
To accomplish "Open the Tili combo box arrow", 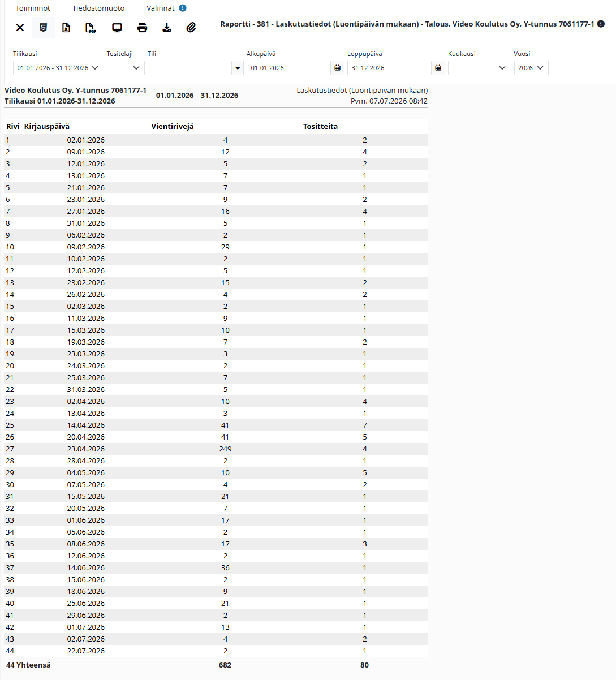I will pos(238,68).
